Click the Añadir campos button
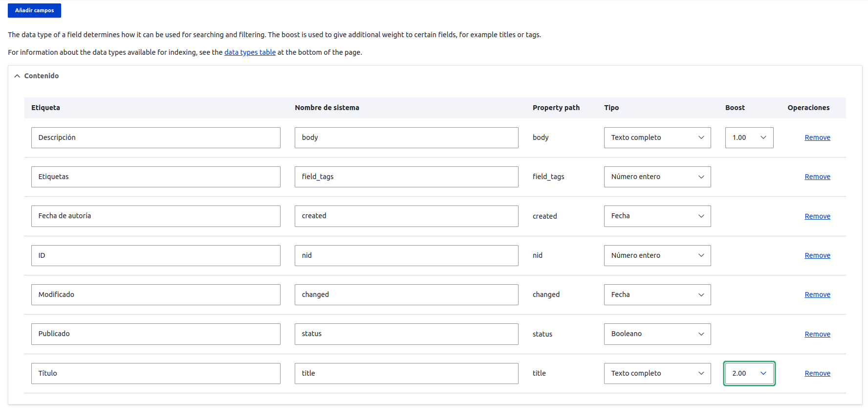 click(x=34, y=10)
